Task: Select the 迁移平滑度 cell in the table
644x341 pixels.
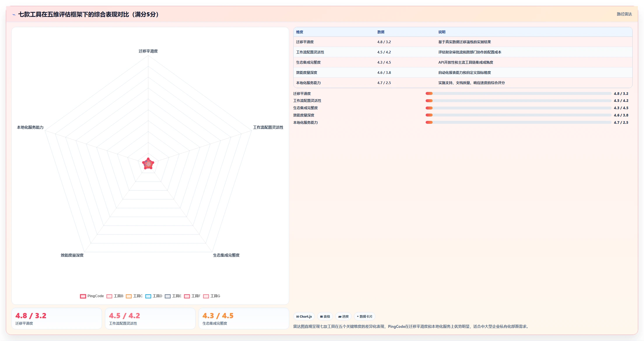Action: 305,42
